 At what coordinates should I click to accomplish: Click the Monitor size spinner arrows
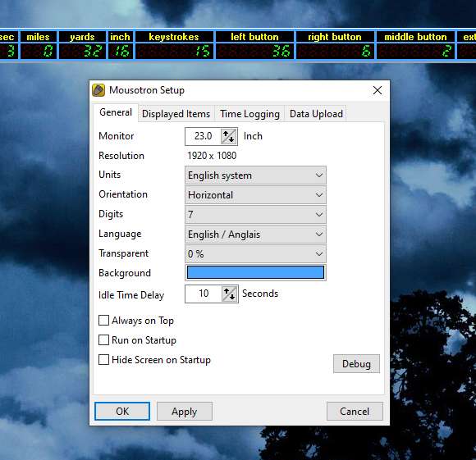click(x=229, y=136)
